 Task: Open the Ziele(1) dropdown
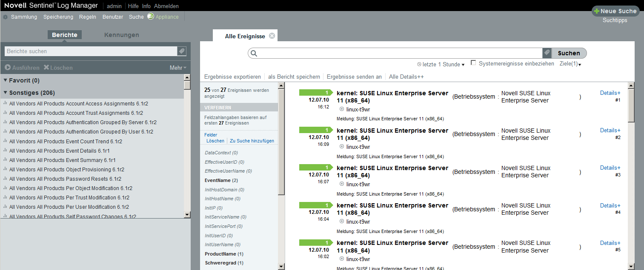(x=570, y=64)
